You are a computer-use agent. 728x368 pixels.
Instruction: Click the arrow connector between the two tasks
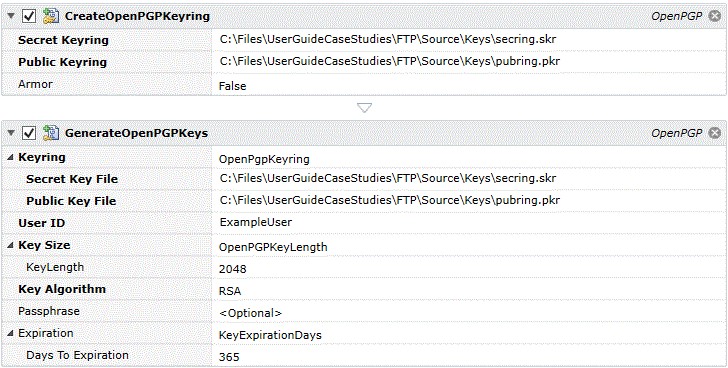(364, 108)
